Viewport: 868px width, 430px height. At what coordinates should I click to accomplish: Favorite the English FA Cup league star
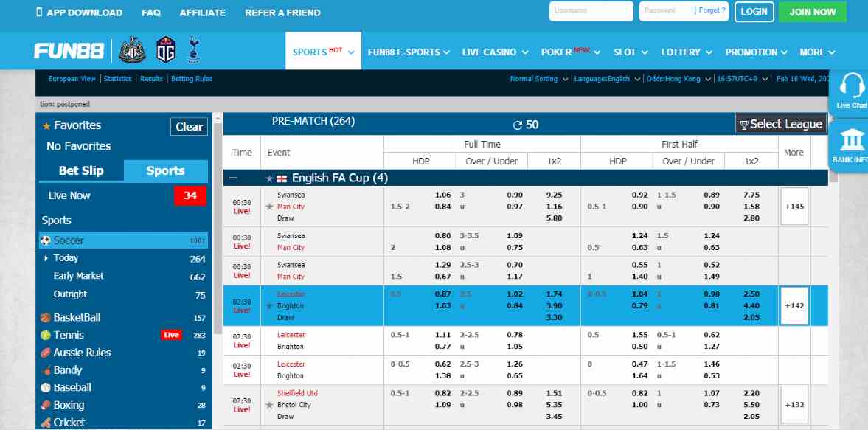(270, 178)
